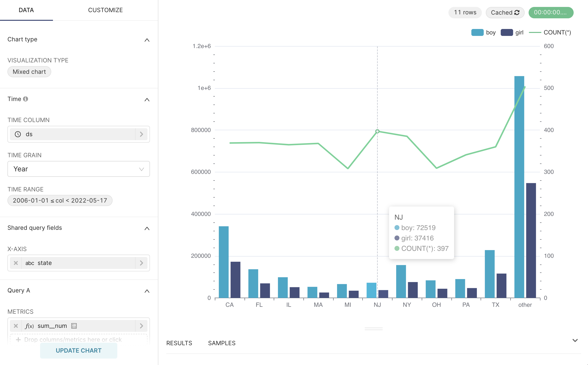The height and width of the screenshot is (365, 588).
Task: Collapse the Shared query fields section
Action: (x=147, y=228)
